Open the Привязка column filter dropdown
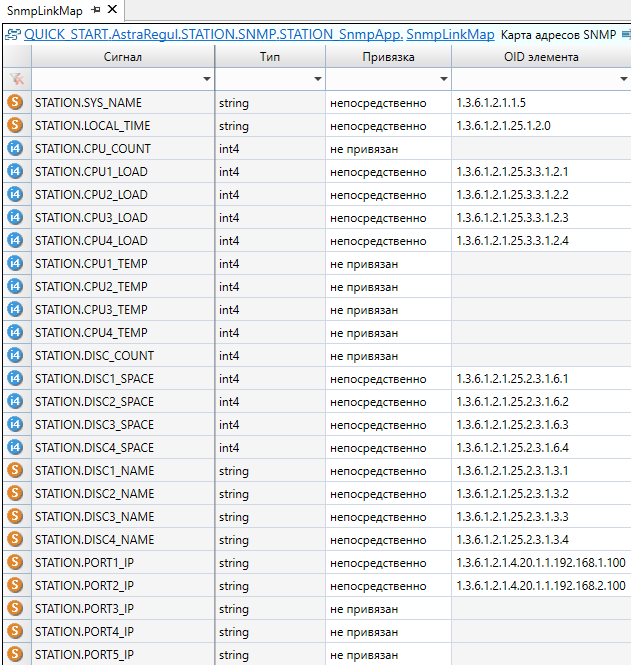631x665 pixels. (x=443, y=78)
